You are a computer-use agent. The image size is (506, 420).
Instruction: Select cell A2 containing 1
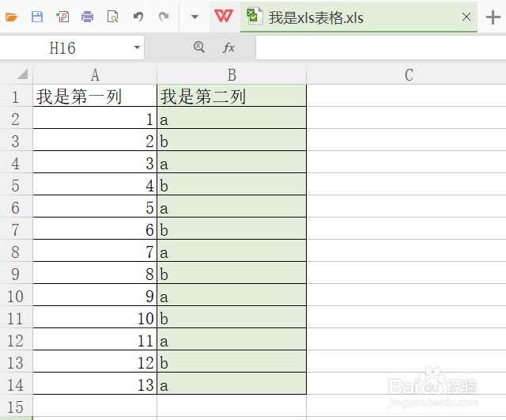click(x=95, y=118)
